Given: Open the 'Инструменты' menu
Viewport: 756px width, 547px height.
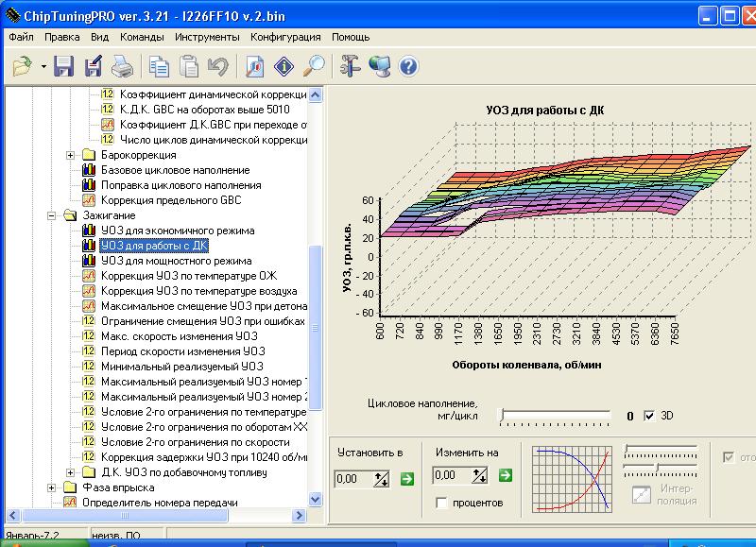Looking at the screenshot, I should pyautogui.click(x=206, y=38).
